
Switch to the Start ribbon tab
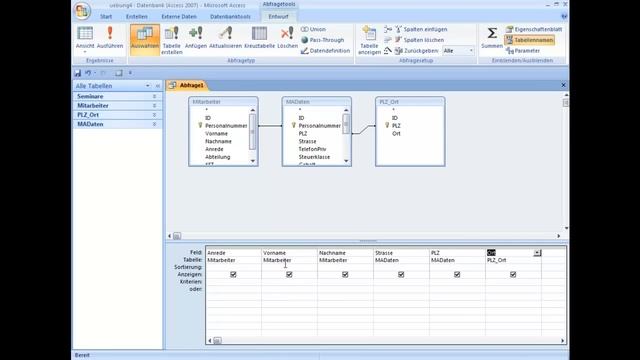106,17
